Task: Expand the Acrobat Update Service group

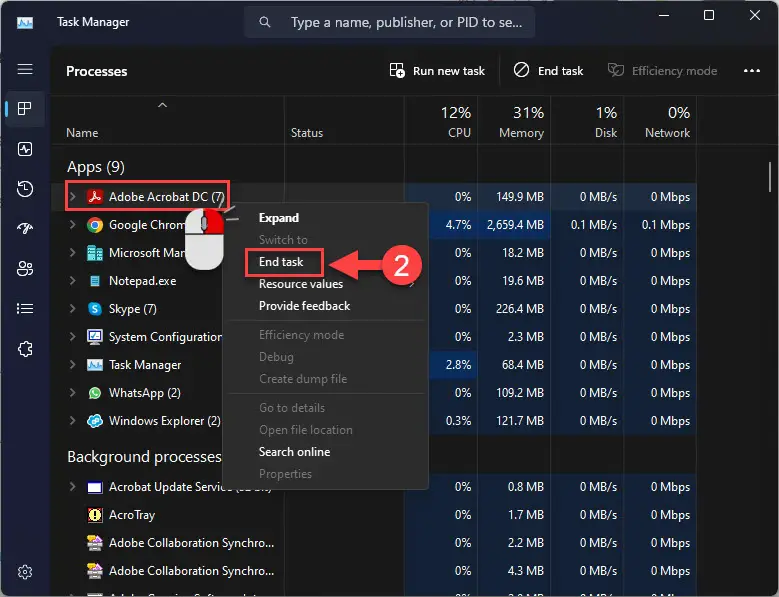Action: tap(73, 487)
